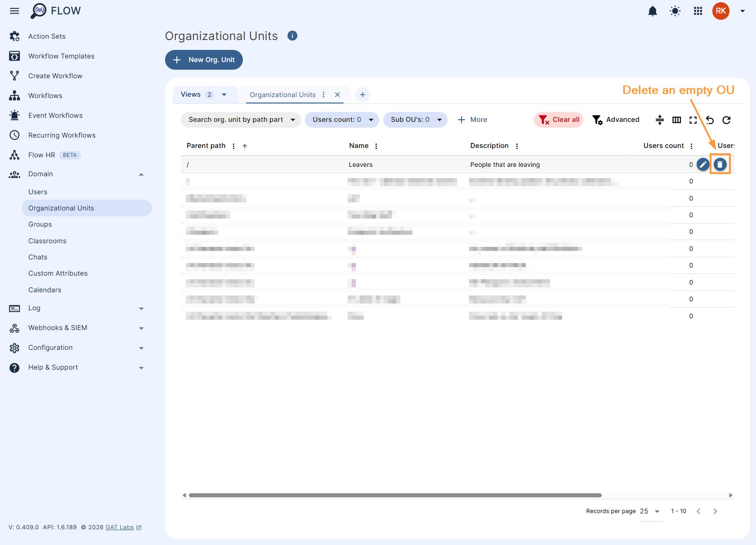This screenshot has height=545, width=756.
Task: Delete the empty Leavers OU
Action: coord(720,164)
